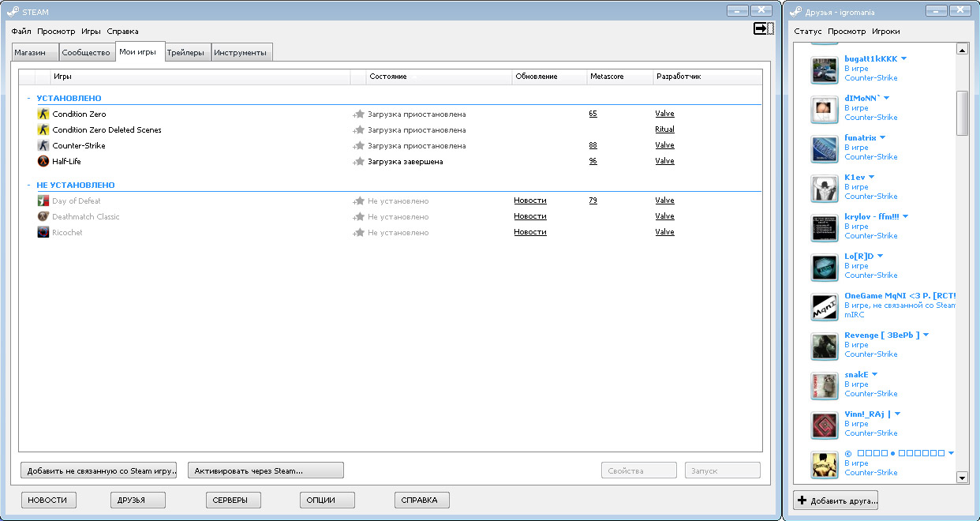Click dIMoNN` friend avatar
This screenshot has height=521, width=980.
(x=824, y=111)
